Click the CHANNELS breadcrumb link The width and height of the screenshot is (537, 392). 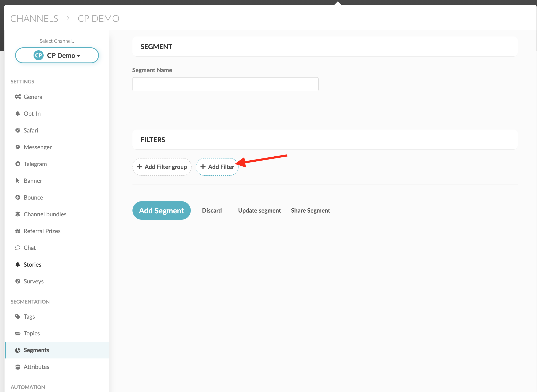click(x=34, y=18)
